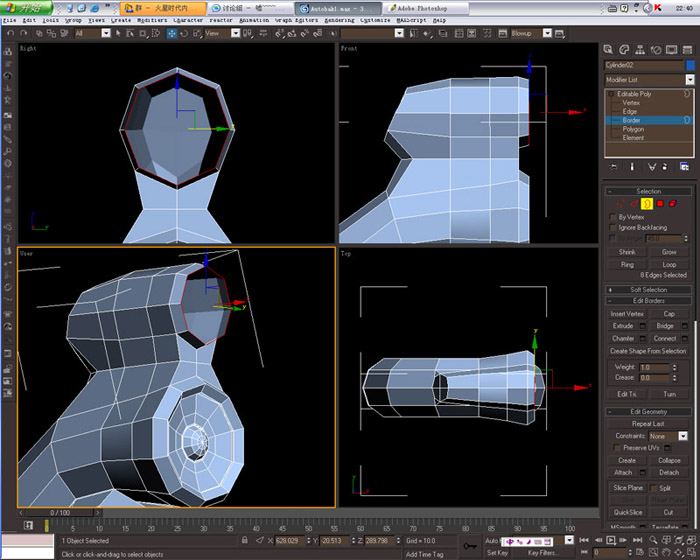
Task: Select the Polygon sub-object red square icon
Action: coord(660,204)
